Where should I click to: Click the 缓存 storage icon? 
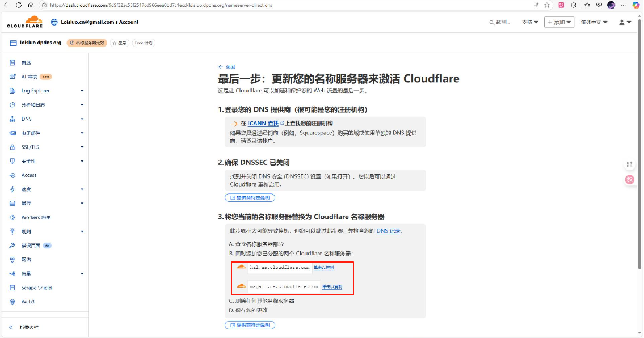[12, 203]
